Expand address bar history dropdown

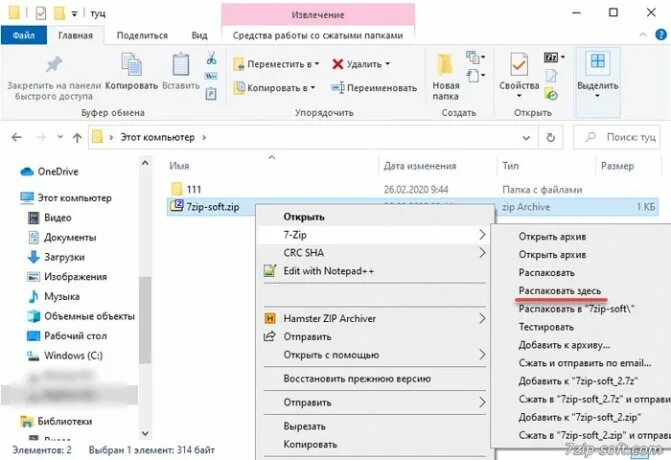pyautogui.click(x=526, y=138)
